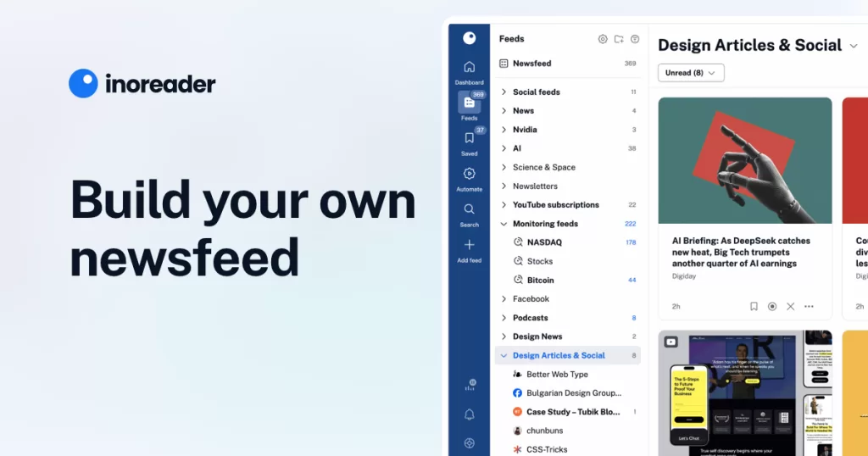Open the AI Briefing article headline
868x456 pixels.
point(740,252)
